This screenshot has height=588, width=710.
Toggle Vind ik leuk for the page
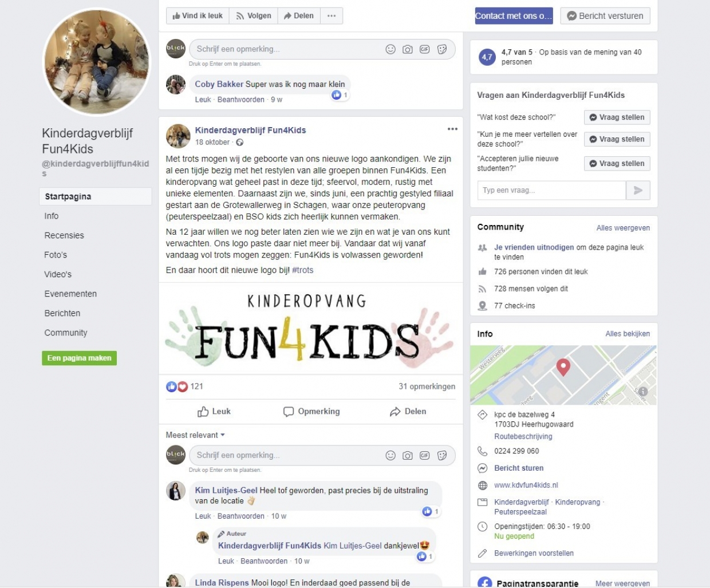pyautogui.click(x=198, y=15)
